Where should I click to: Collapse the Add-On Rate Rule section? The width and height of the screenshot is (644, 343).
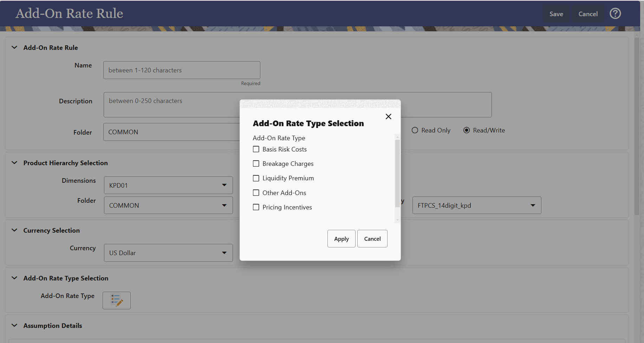click(14, 47)
